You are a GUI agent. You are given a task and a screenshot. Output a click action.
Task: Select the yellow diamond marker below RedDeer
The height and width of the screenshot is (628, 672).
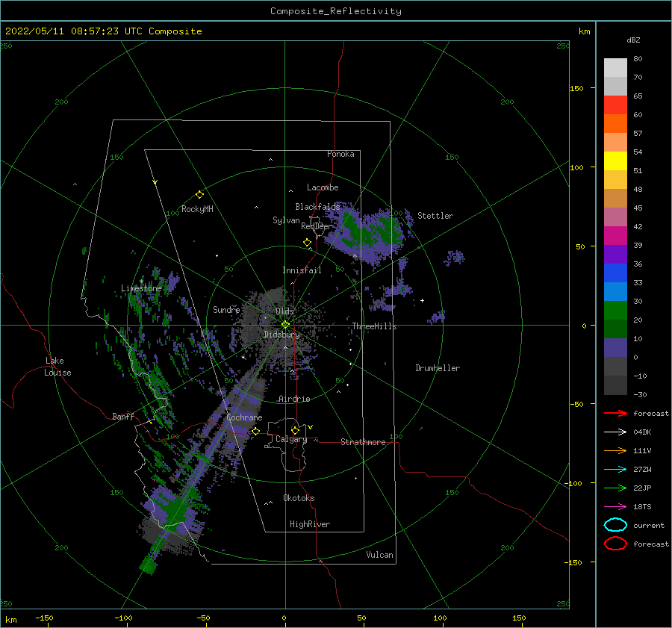(308, 243)
